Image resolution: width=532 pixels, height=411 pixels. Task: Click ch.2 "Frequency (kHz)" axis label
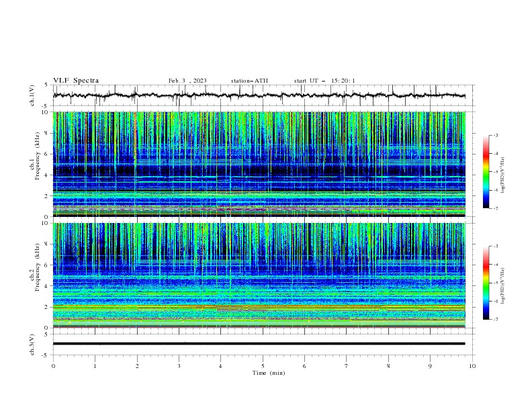pyautogui.click(x=38, y=267)
